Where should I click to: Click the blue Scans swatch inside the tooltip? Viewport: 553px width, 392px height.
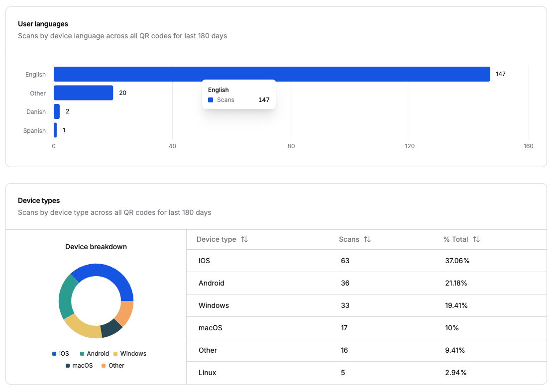211,99
